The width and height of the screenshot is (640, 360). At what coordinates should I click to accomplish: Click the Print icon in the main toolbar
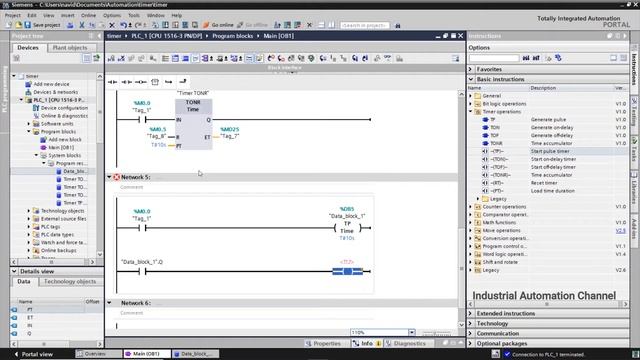point(70,25)
